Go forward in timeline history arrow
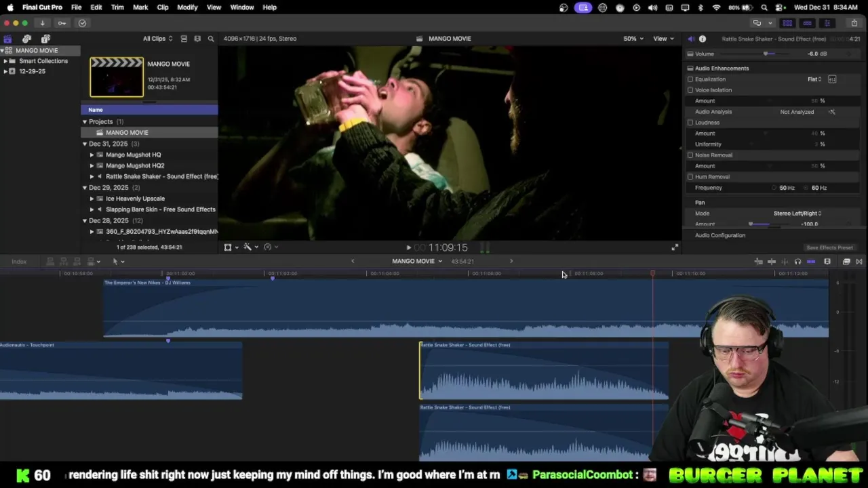 pos(511,262)
